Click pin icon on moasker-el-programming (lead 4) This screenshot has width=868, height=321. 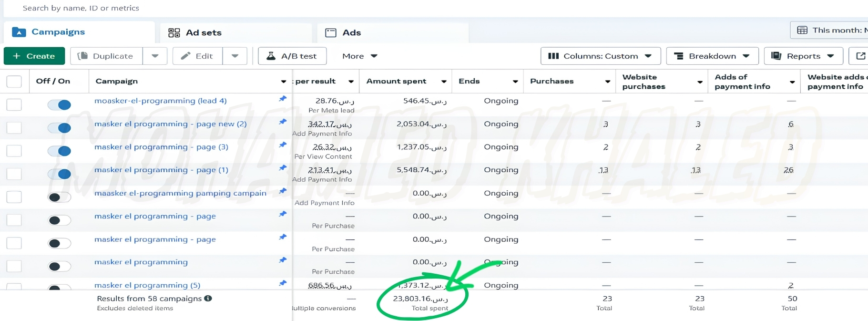283,99
